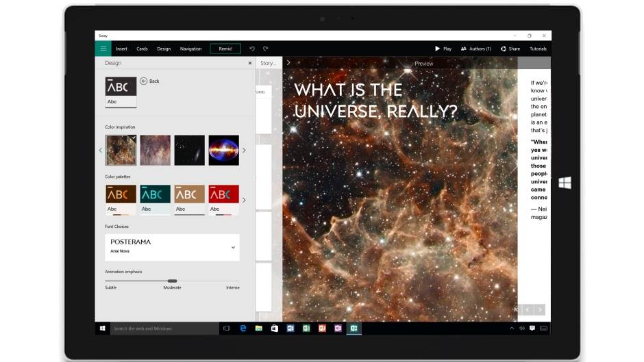Open the Cards menu

pos(142,49)
